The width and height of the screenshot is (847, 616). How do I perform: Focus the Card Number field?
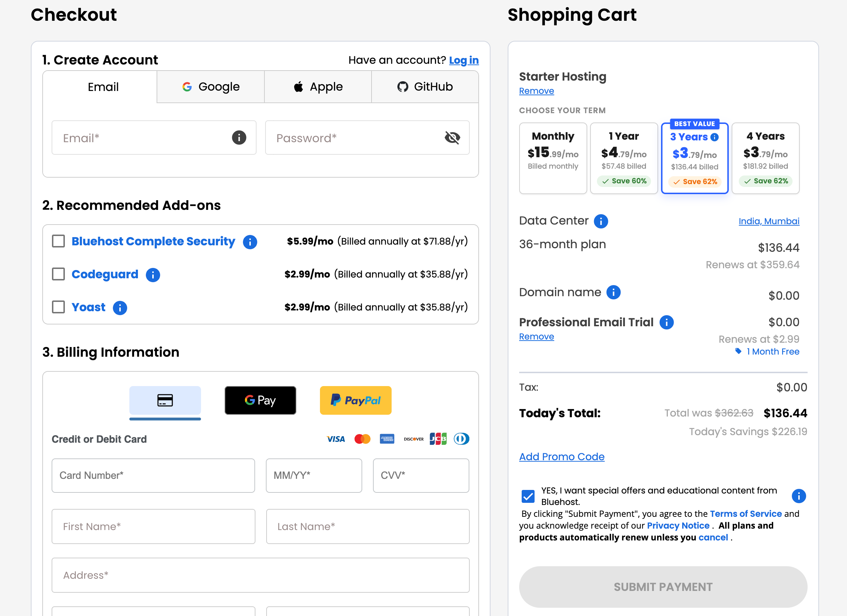153,476
